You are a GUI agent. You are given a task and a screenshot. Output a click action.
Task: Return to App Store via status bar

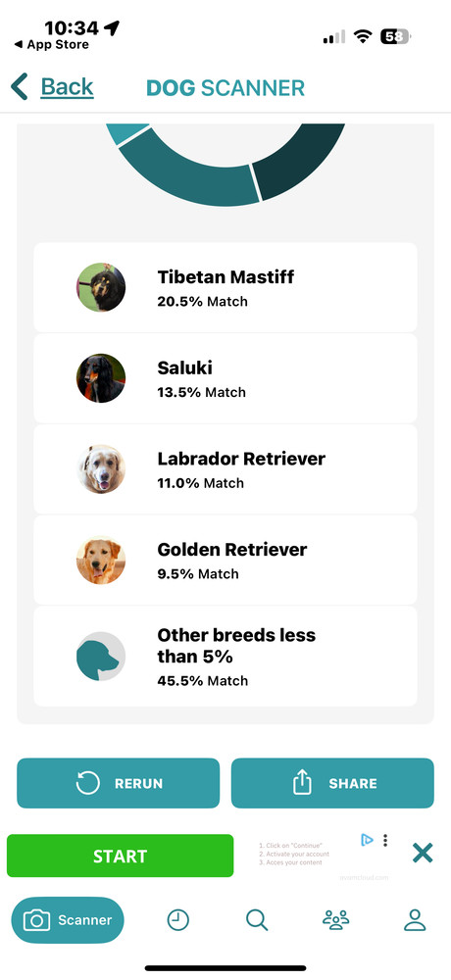(51, 45)
